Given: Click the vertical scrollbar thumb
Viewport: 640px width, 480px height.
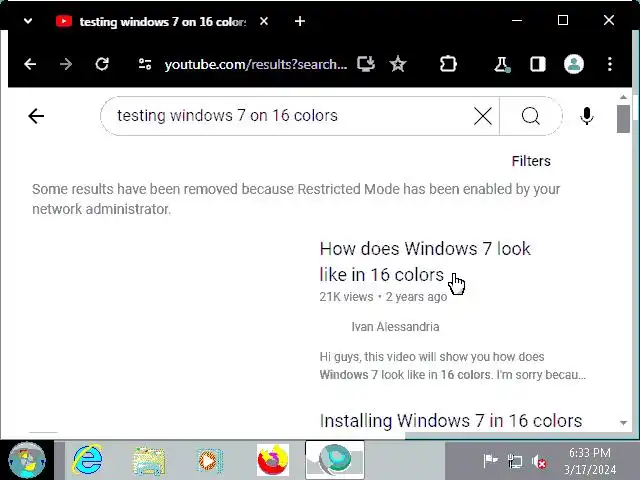Looking at the screenshot, I should coord(623,119).
